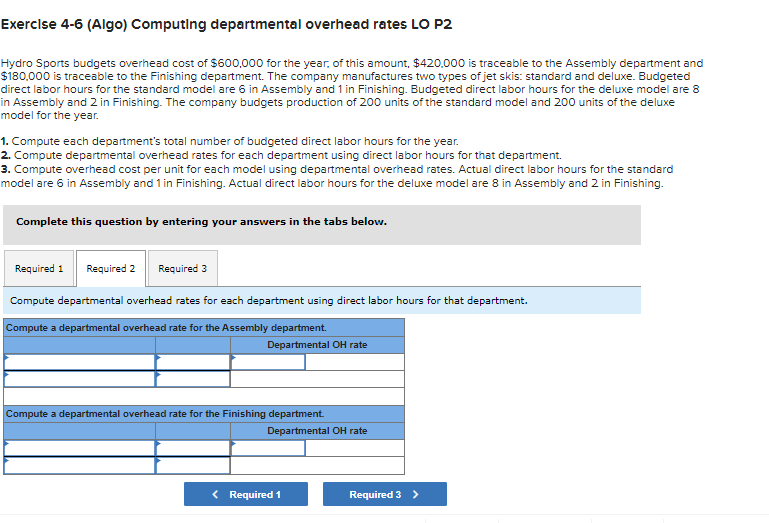
Task: Open Assembly second-row label dropdown cell
Action: [x=79, y=379]
